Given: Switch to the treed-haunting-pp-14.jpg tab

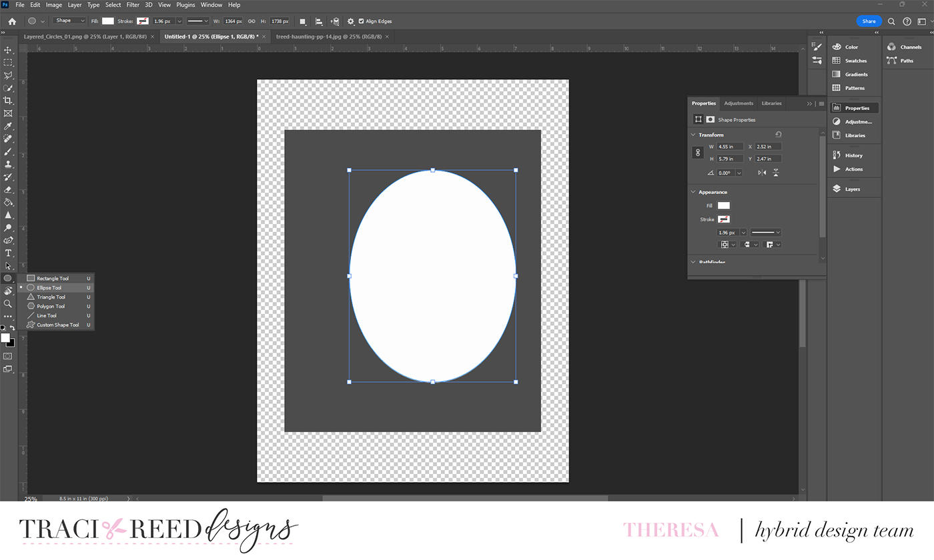Looking at the screenshot, I should (328, 37).
